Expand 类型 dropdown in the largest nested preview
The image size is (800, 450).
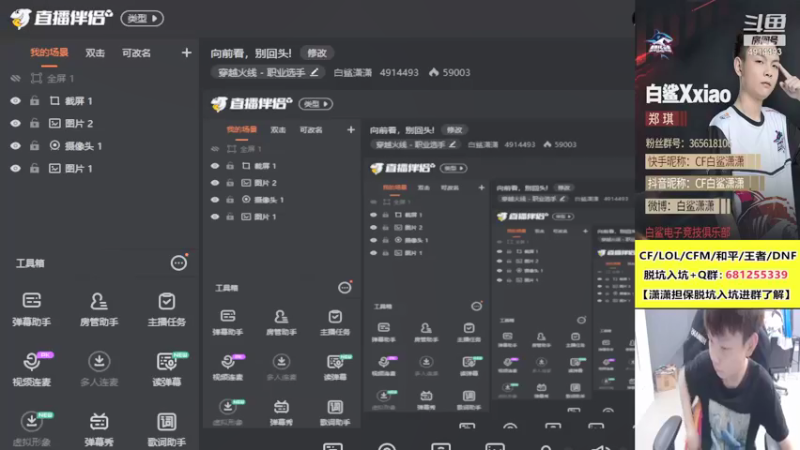pyautogui.click(x=316, y=104)
